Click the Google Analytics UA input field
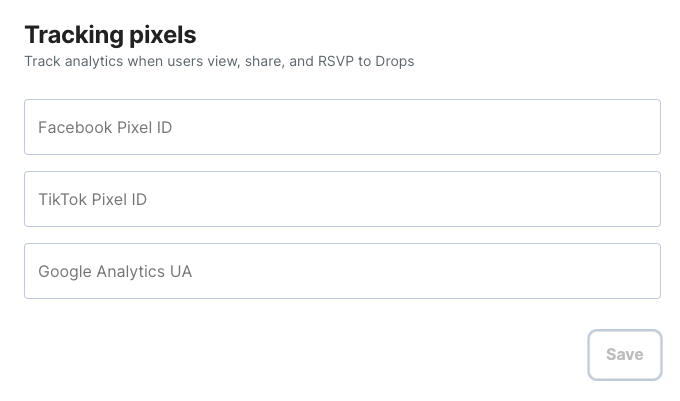The width and height of the screenshot is (680, 401). coord(342,271)
